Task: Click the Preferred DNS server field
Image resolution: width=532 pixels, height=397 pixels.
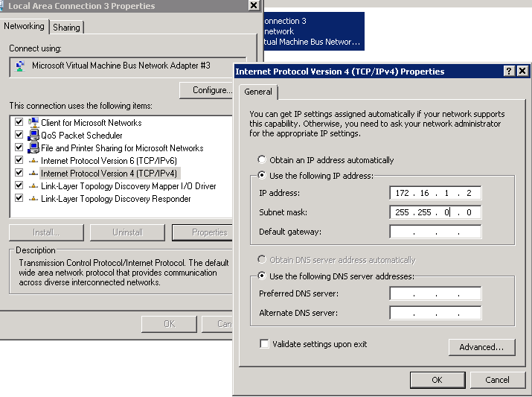Action: click(435, 294)
